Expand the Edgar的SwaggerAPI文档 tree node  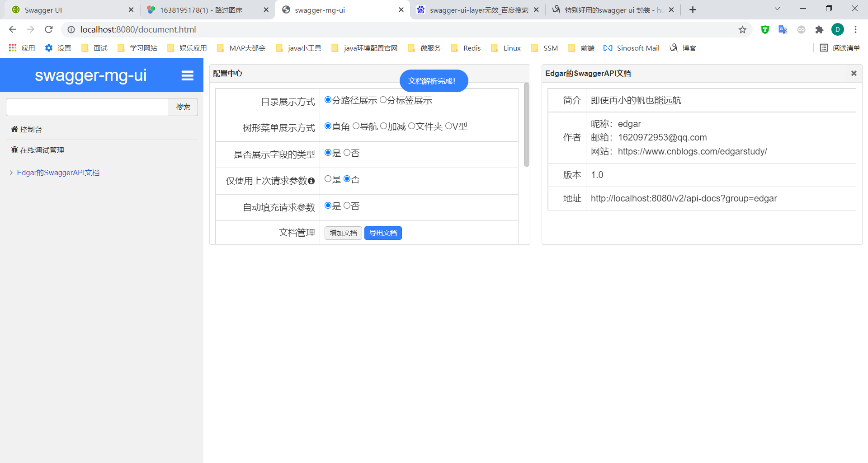pyautogui.click(x=11, y=173)
